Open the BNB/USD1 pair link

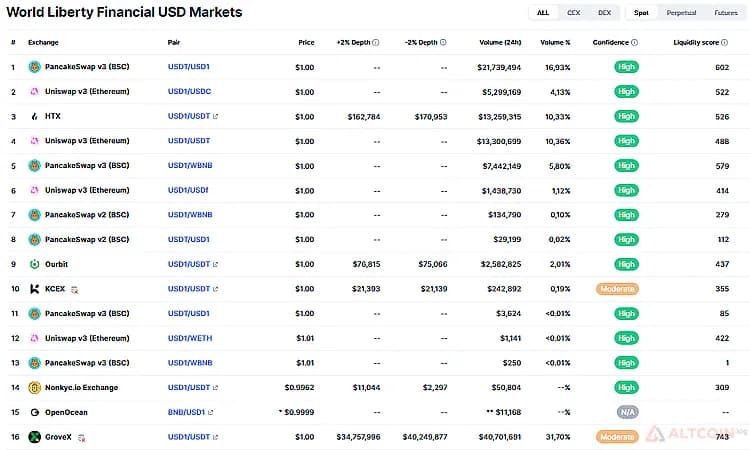[x=186, y=412]
